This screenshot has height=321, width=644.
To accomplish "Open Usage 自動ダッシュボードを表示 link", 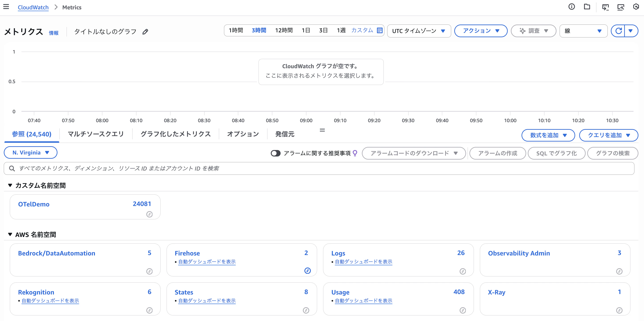I will (x=363, y=301).
